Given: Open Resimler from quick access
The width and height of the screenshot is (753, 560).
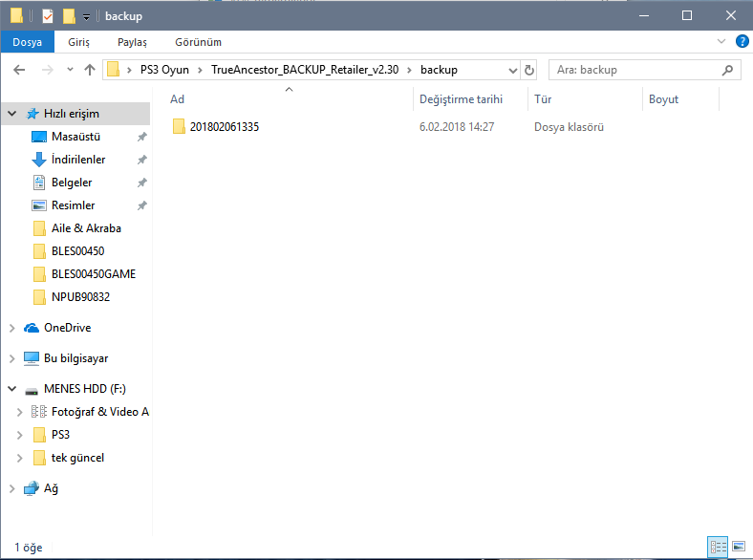Looking at the screenshot, I should click(x=73, y=205).
